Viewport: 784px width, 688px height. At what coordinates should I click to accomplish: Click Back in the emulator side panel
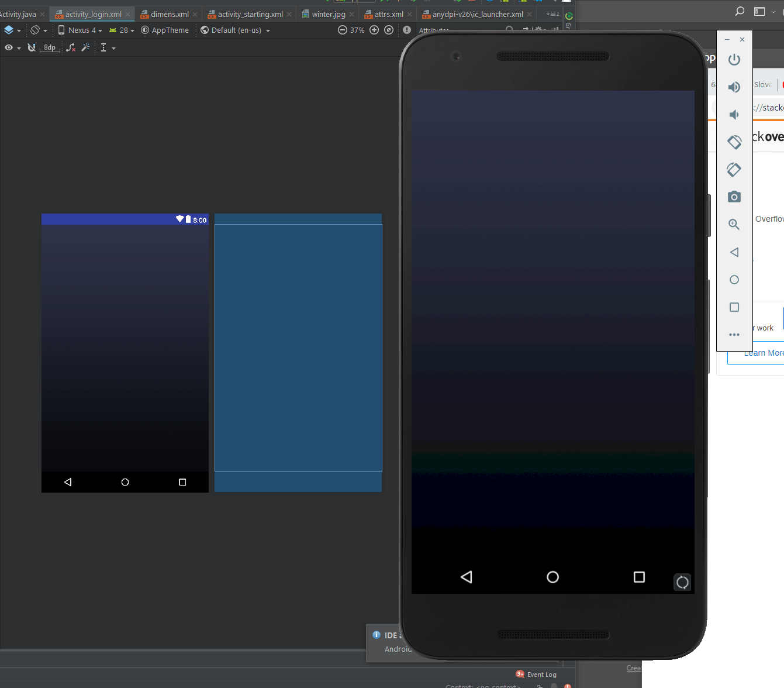tap(734, 252)
